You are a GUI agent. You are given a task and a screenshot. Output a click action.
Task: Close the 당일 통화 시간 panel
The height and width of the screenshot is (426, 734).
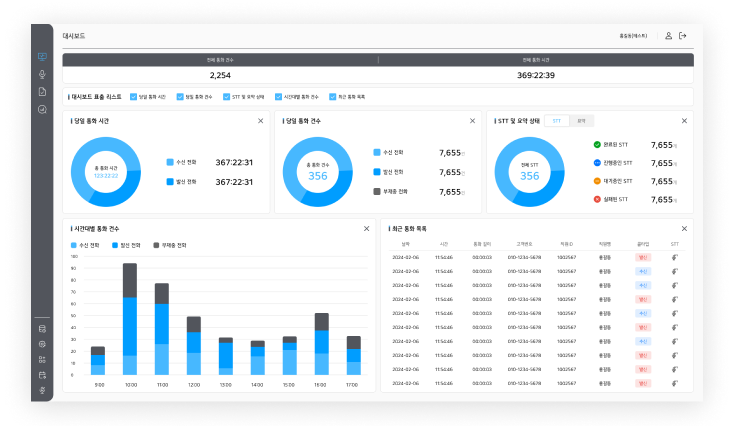[x=261, y=121]
